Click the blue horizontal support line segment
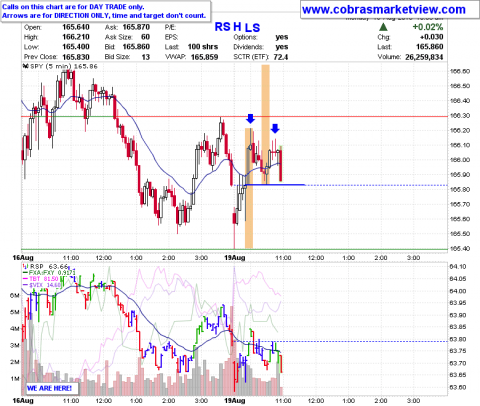Viewport: 480px width, 406px height. pyautogui.click(x=275, y=185)
